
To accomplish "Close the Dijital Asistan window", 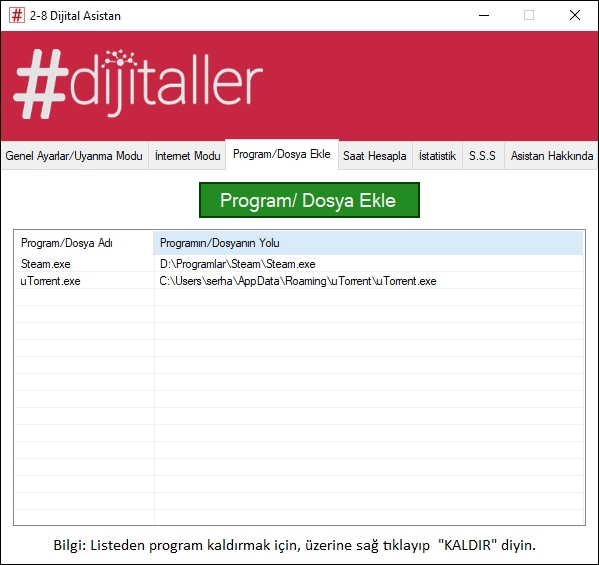I will 575,15.
